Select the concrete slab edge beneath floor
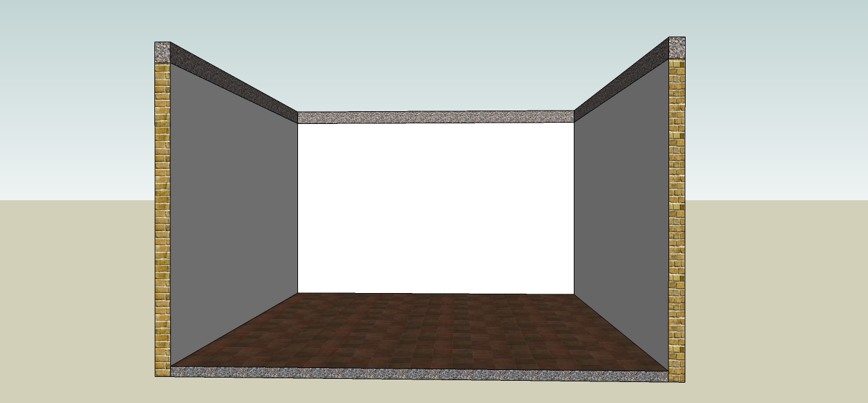This screenshot has width=868, height=403. 419,373
